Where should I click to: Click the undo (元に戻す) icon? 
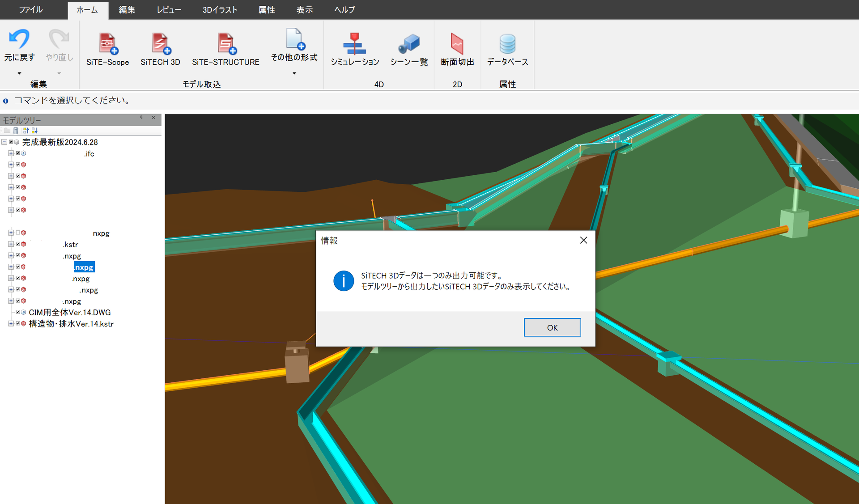(19, 39)
